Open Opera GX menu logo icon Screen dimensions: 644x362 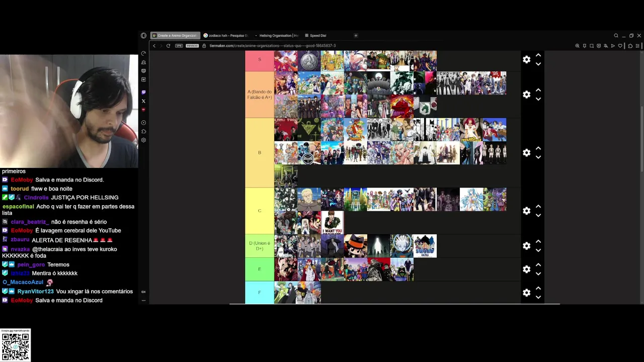click(x=143, y=36)
